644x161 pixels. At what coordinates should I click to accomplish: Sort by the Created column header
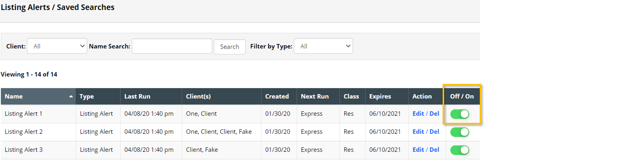(x=277, y=96)
